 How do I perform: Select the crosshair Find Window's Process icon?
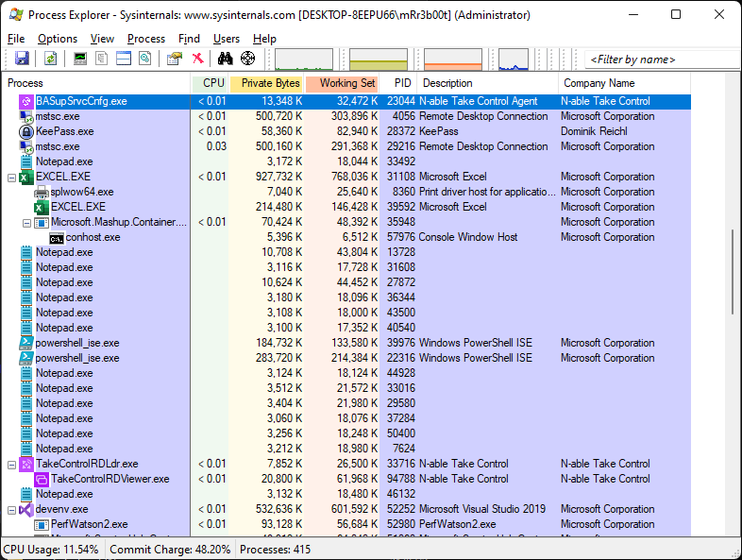(248, 59)
